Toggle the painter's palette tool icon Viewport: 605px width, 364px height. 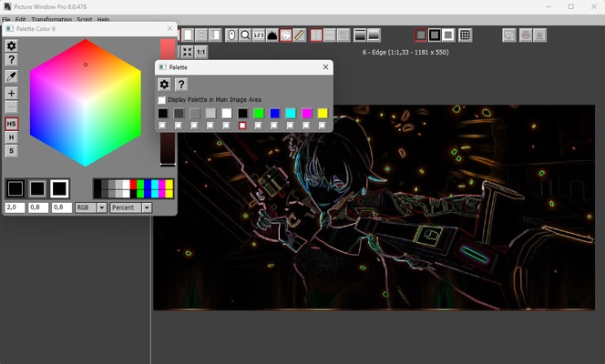pyautogui.click(x=285, y=35)
